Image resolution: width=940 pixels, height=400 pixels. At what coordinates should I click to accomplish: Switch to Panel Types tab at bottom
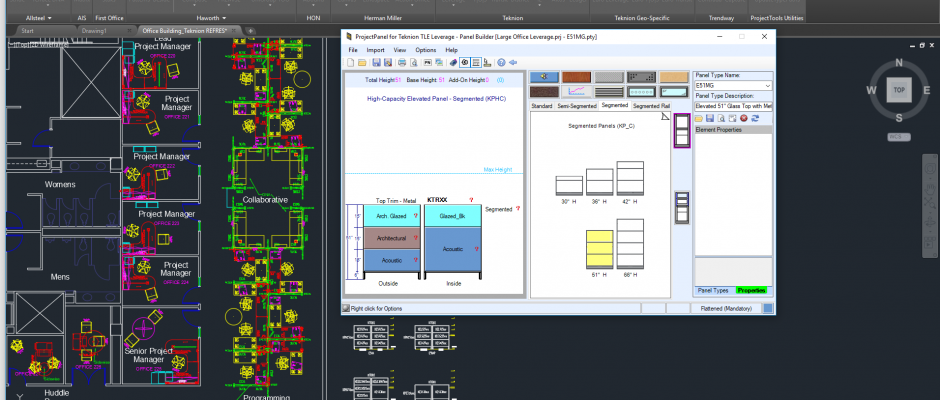pos(713,290)
